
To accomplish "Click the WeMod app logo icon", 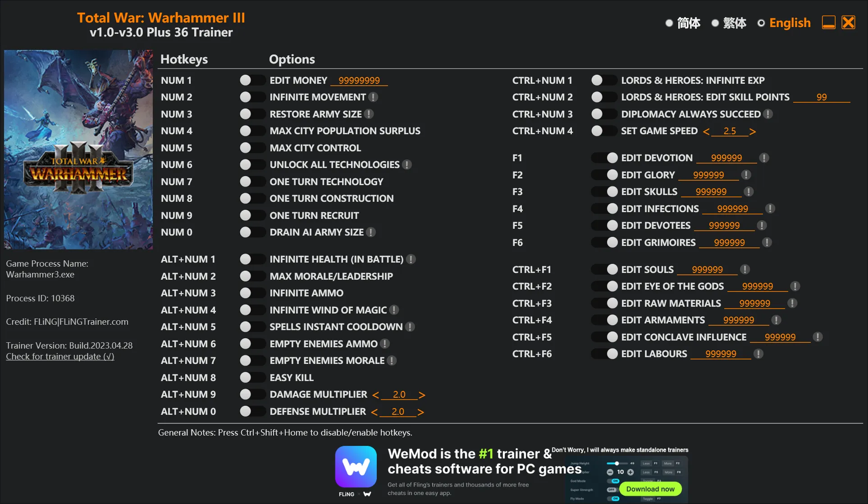I will (356, 467).
